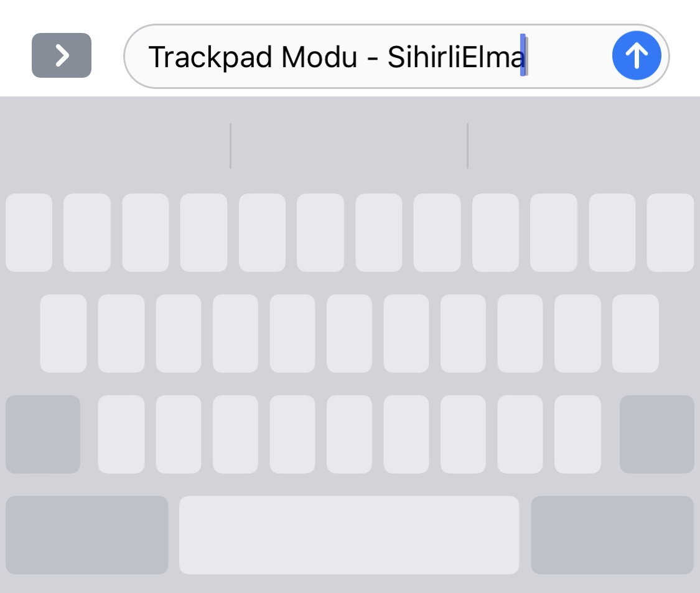Tap the light key right of shift
Screen dimensions: 700x593
pos(121,434)
